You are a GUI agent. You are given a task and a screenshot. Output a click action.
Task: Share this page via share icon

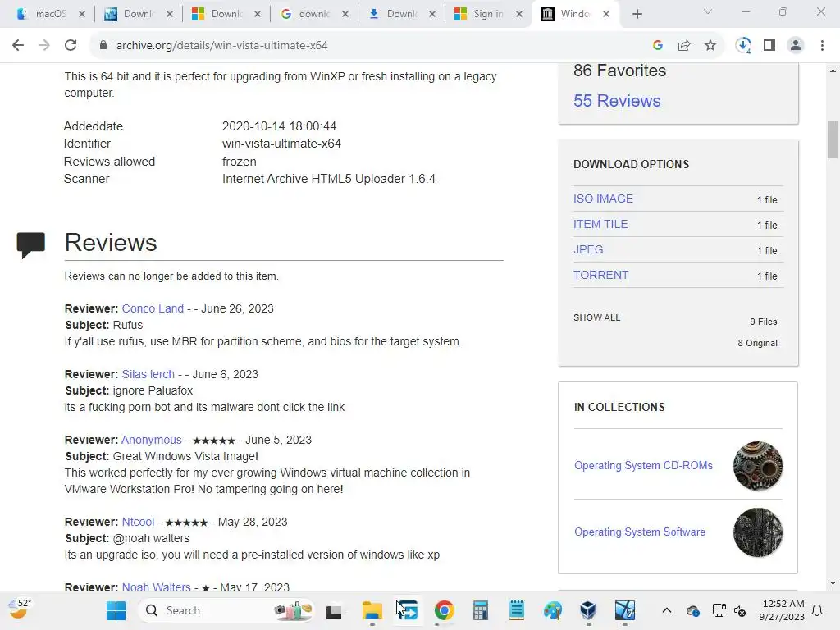(684, 46)
